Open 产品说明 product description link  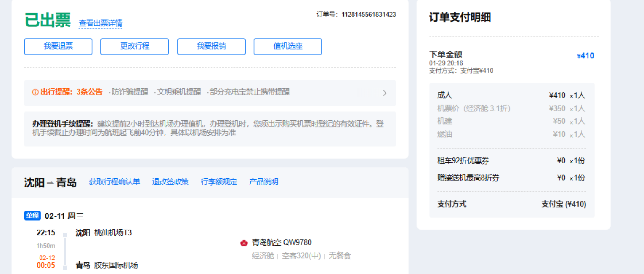pyautogui.click(x=263, y=181)
